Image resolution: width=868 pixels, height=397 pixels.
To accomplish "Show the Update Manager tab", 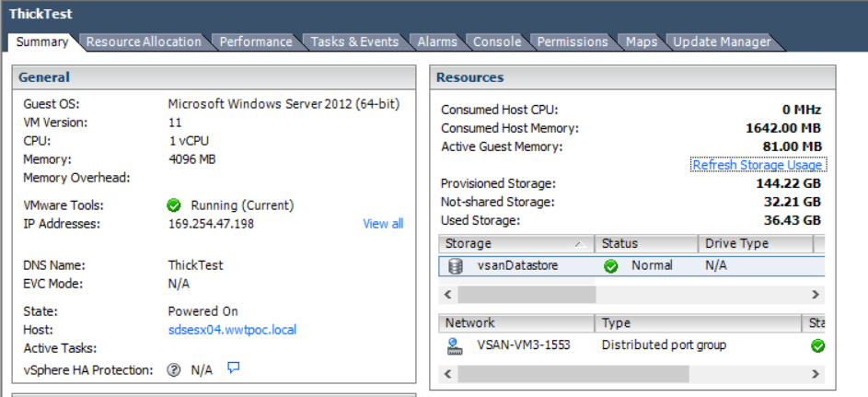I will [x=722, y=41].
